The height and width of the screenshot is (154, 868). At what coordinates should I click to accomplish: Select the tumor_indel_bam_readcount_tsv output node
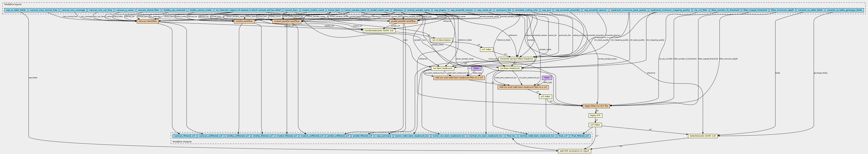412,136
